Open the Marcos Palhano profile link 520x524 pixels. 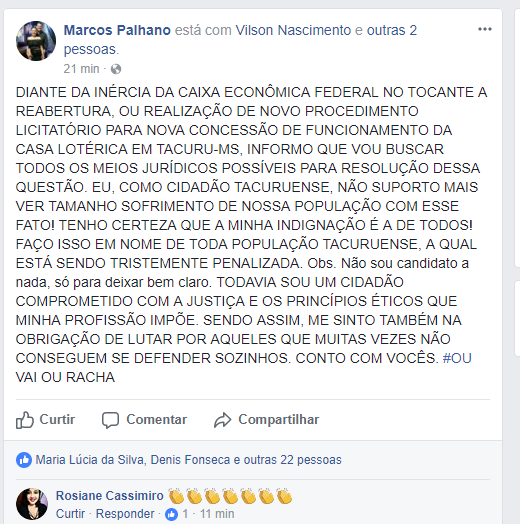[117, 30]
